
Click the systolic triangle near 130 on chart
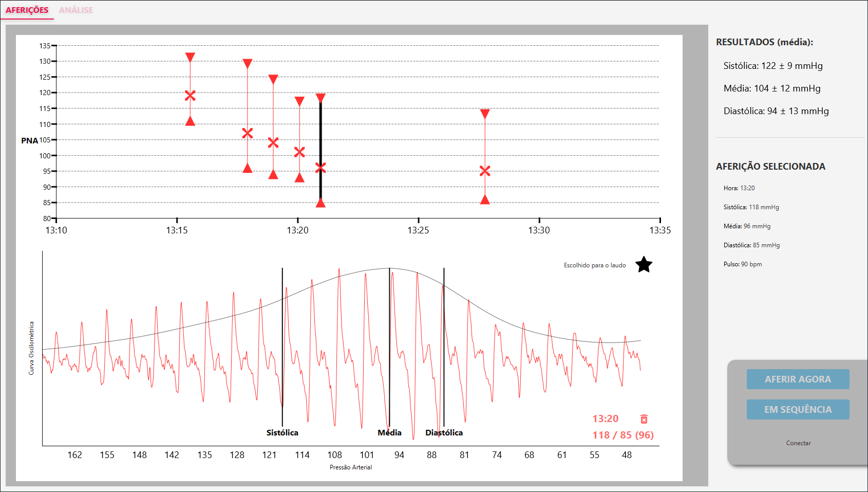[x=248, y=64]
